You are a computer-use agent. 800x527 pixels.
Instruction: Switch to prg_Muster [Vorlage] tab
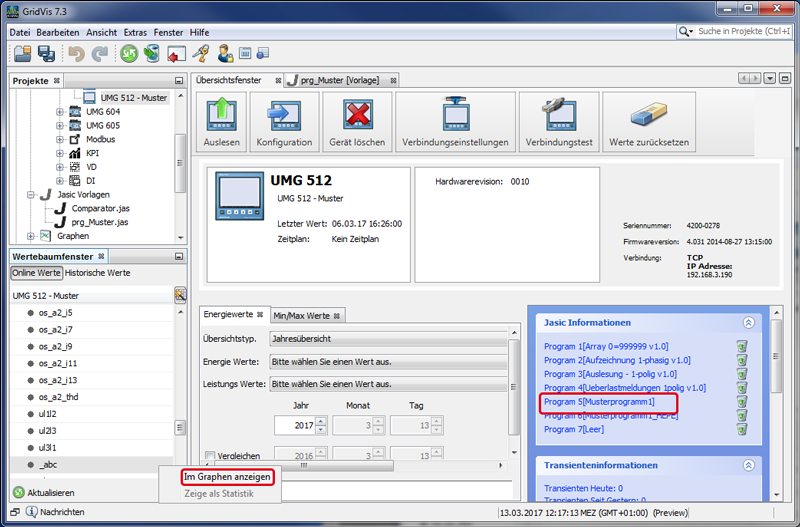pyautogui.click(x=340, y=80)
